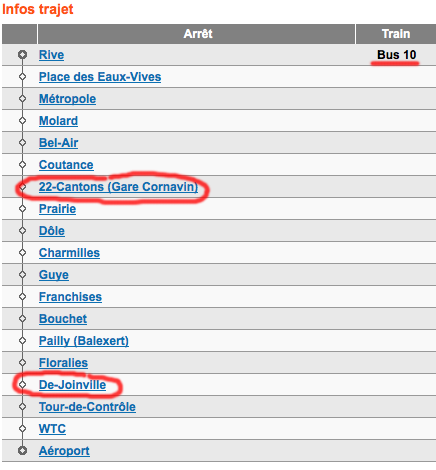Click the Arrêt column header
Screen dimensions: 436x470
pos(196,34)
